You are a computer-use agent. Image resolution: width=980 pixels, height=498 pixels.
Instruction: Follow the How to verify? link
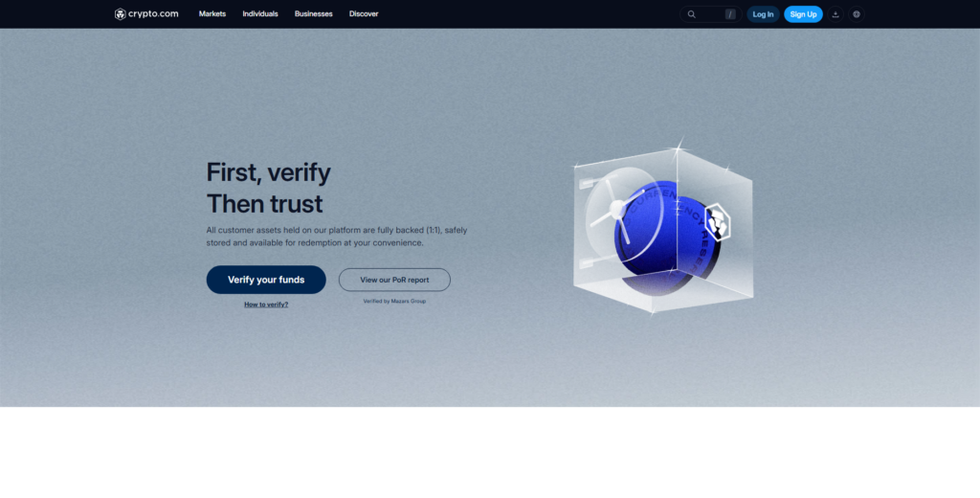(266, 305)
